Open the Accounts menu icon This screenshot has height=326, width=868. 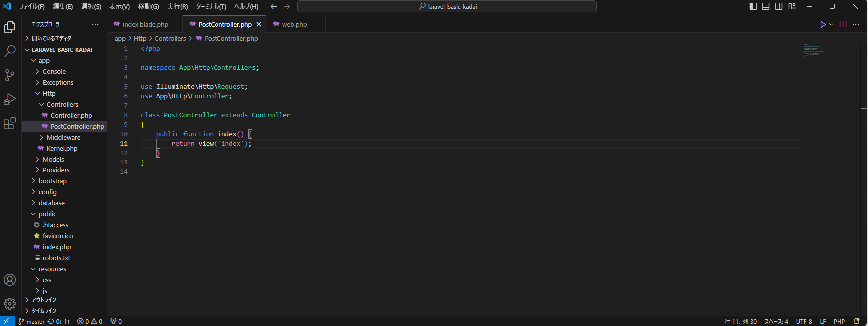tap(10, 280)
